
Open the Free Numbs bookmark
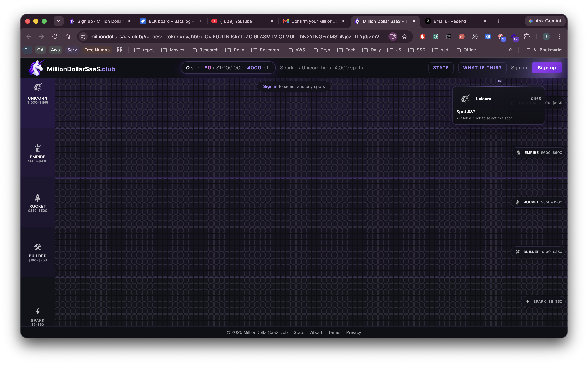tap(97, 50)
